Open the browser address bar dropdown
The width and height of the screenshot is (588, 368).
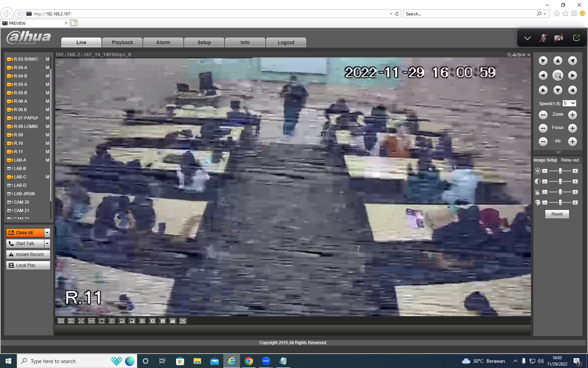click(391, 14)
